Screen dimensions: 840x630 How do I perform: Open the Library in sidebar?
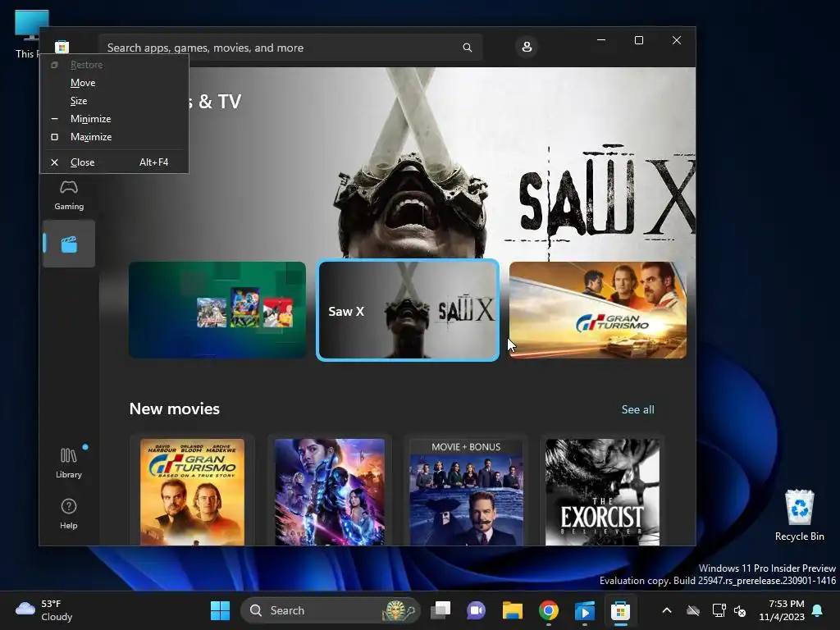point(69,464)
